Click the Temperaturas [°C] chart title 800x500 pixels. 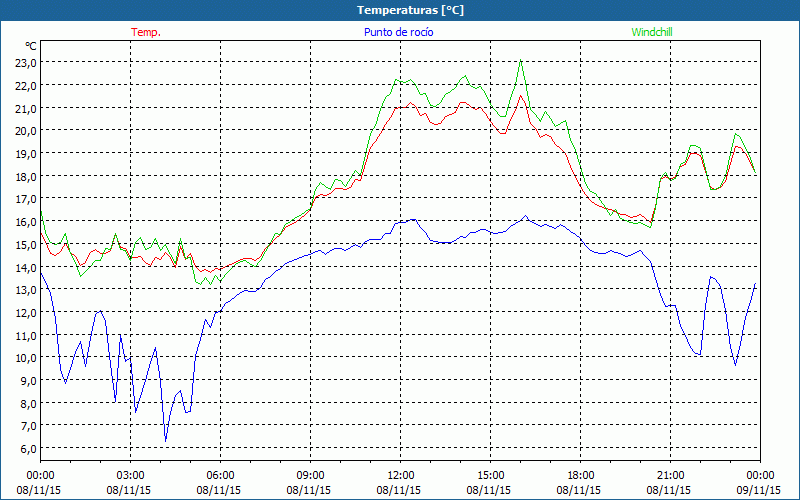[410, 10]
